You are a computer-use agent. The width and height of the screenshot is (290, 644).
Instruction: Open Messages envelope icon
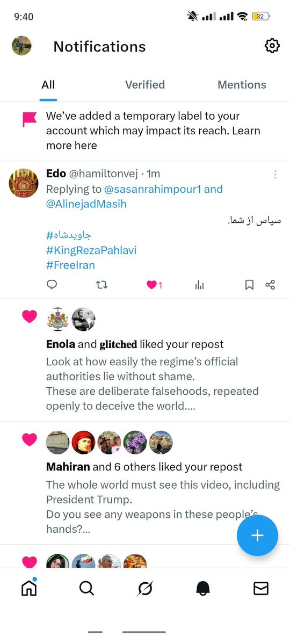pos(261,589)
